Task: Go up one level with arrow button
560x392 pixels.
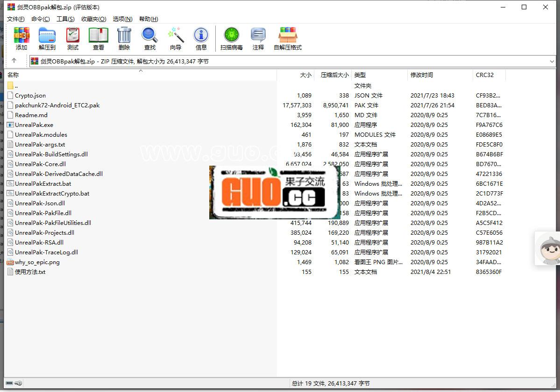Action: 14,61
